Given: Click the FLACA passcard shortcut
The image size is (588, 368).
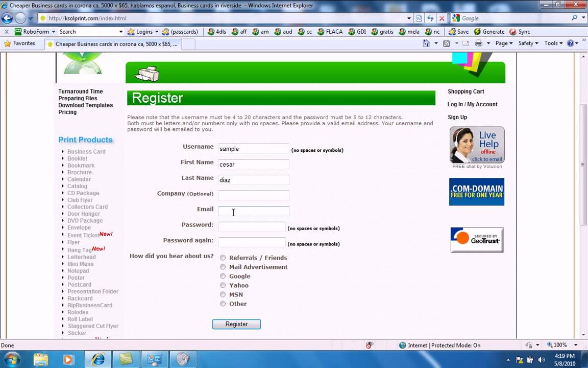Looking at the screenshot, I should point(330,32).
